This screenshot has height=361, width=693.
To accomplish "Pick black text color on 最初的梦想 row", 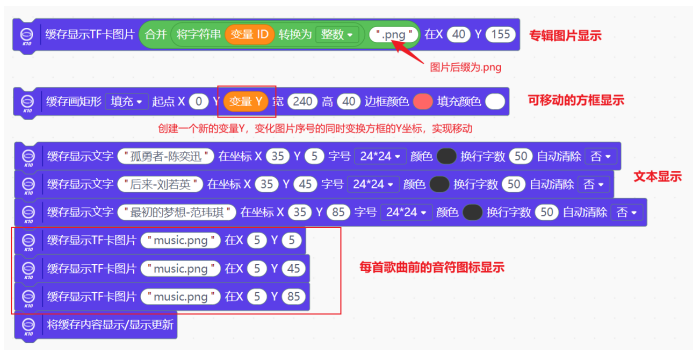I will 472,212.
